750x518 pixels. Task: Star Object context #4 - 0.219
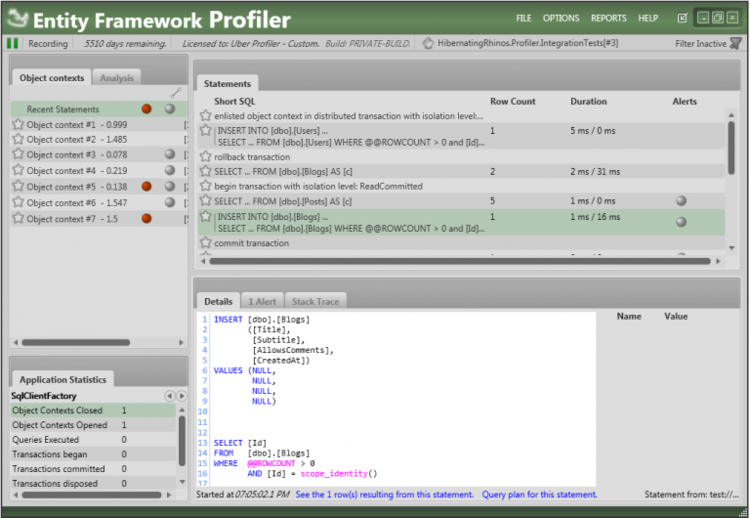[18, 170]
